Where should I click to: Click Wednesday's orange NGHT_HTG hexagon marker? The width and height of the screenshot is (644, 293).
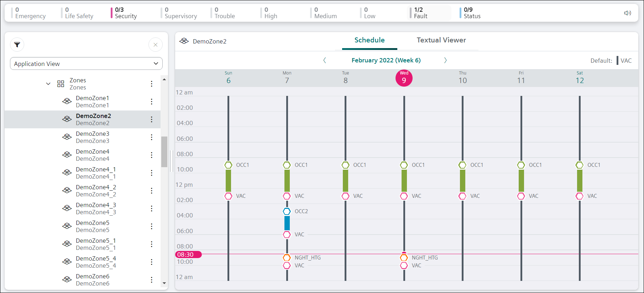[404, 258]
